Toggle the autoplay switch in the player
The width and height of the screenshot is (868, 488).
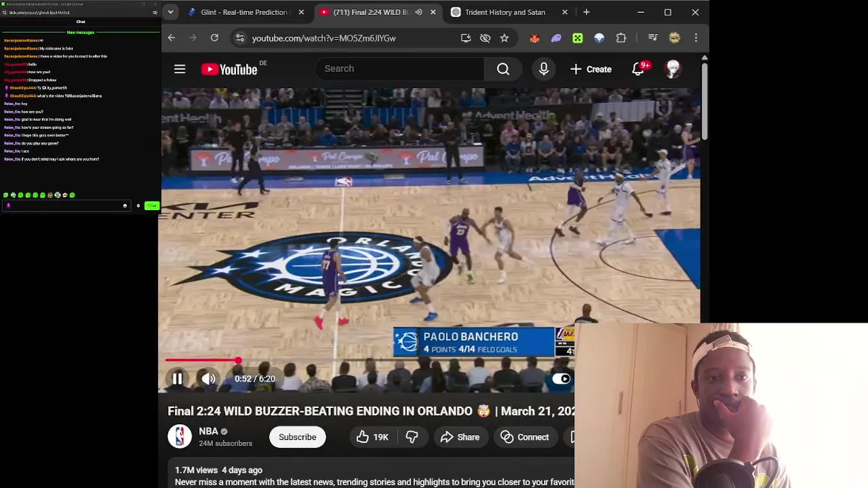coord(561,379)
